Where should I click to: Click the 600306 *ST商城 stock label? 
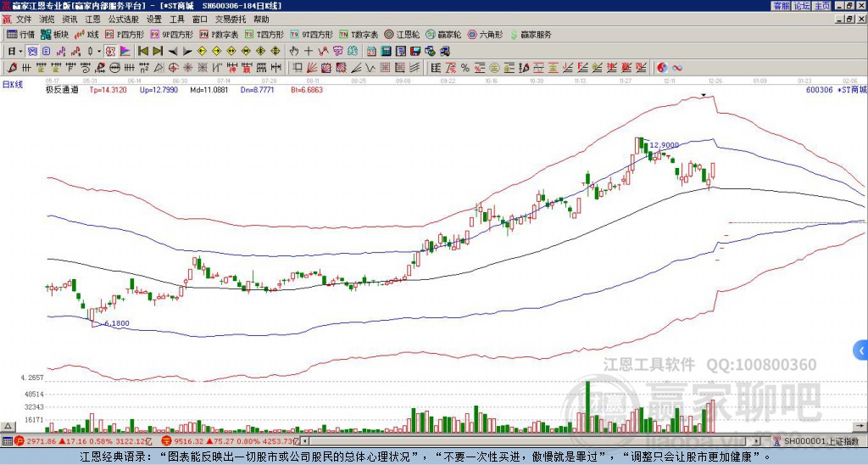[x=837, y=90]
